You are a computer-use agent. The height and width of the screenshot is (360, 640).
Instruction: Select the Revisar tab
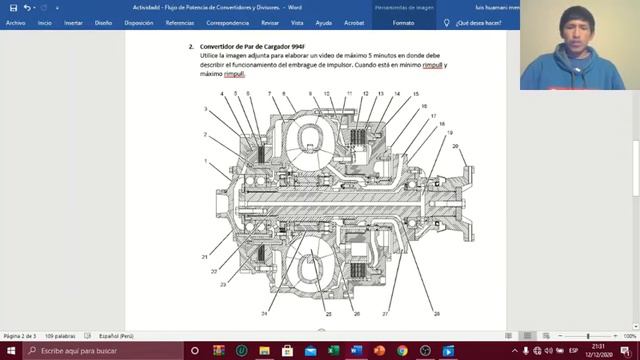(270, 23)
